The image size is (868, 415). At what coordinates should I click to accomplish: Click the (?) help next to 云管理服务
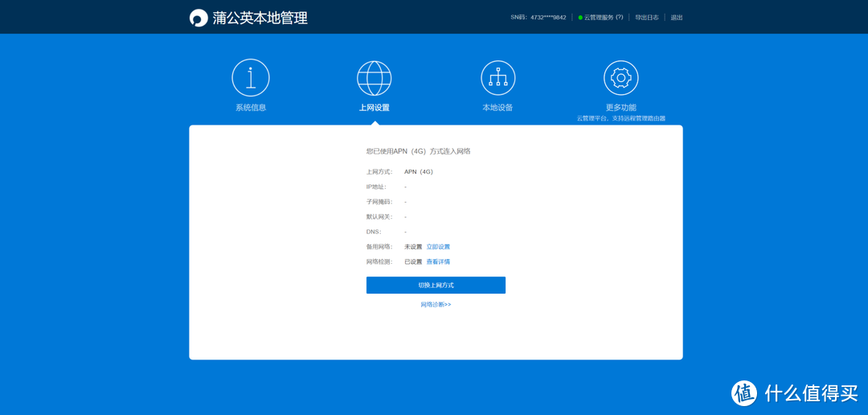click(620, 18)
